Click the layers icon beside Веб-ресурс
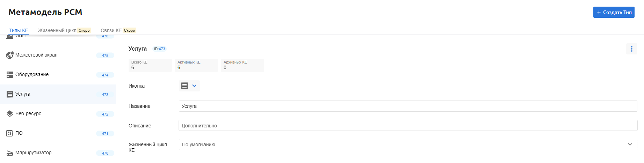 pyautogui.click(x=10, y=114)
